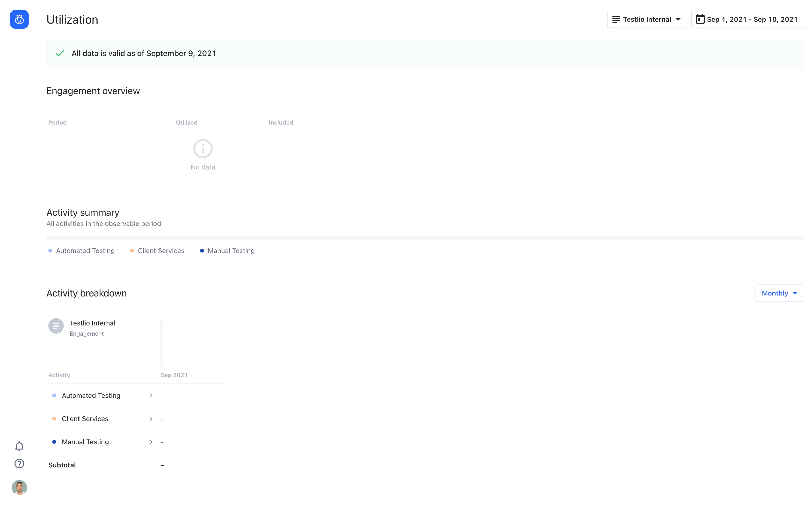Open the Monthly breakdown dropdown
The height and width of the screenshot is (507, 812).
coord(779,293)
